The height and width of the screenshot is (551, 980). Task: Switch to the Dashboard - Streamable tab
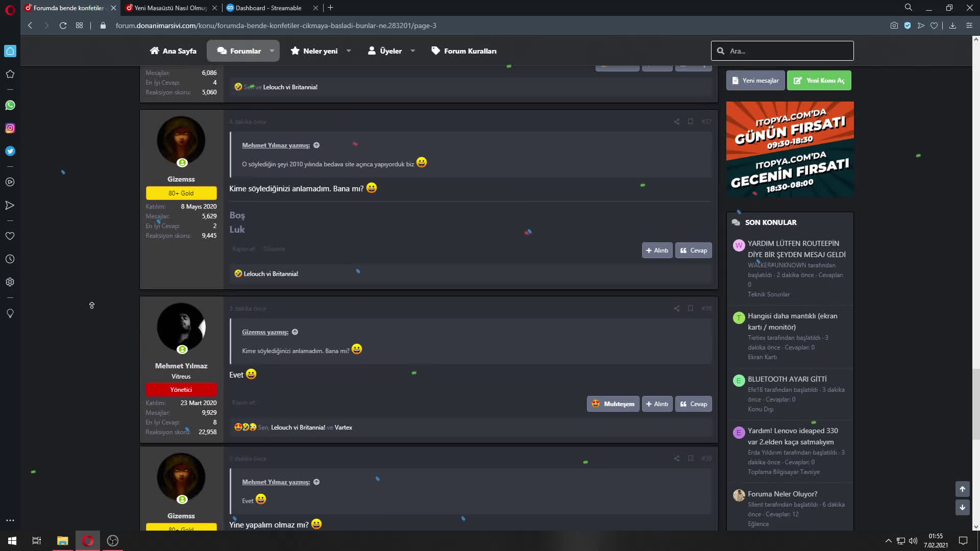tap(268, 8)
